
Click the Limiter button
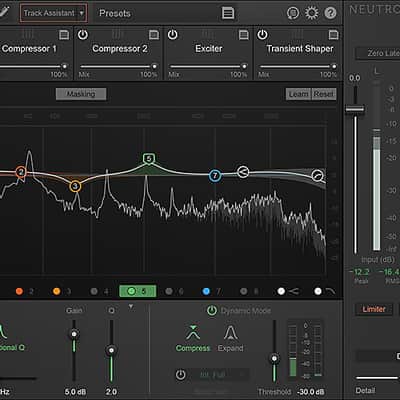point(374,309)
